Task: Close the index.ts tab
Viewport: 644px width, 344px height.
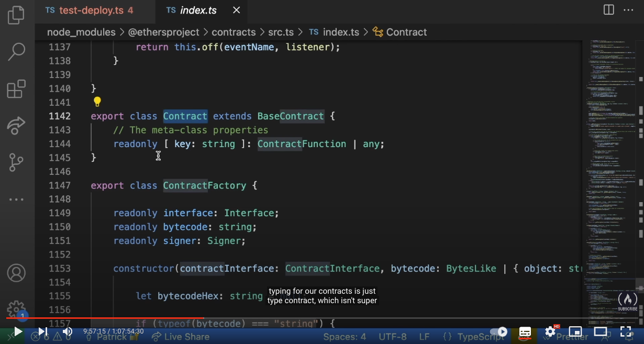Action: [x=237, y=10]
